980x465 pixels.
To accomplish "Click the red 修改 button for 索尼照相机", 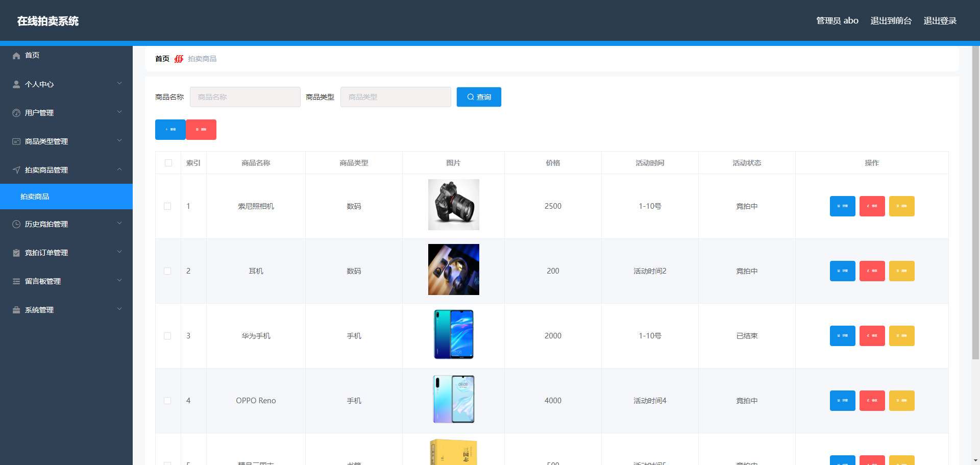I will [x=872, y=206].
